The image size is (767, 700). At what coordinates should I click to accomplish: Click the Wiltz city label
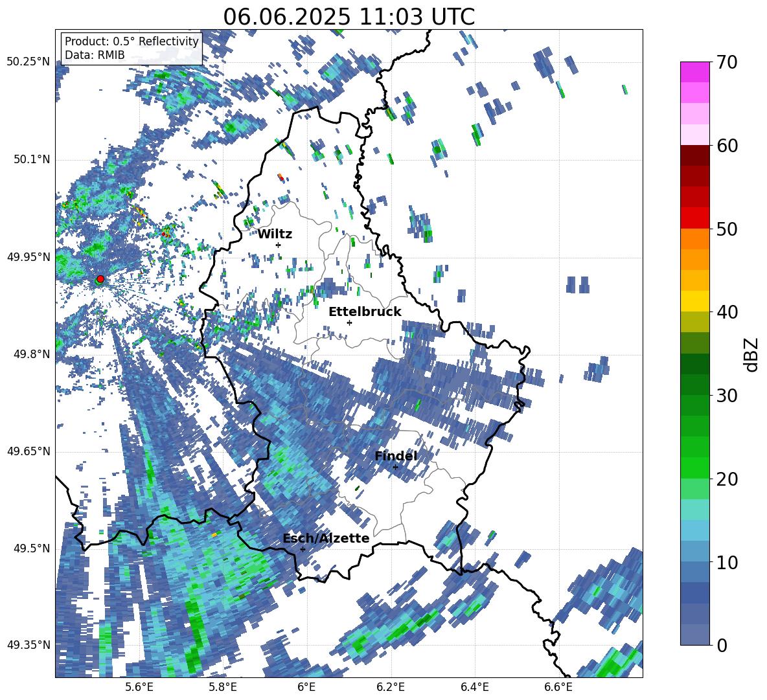pos(275,234)
